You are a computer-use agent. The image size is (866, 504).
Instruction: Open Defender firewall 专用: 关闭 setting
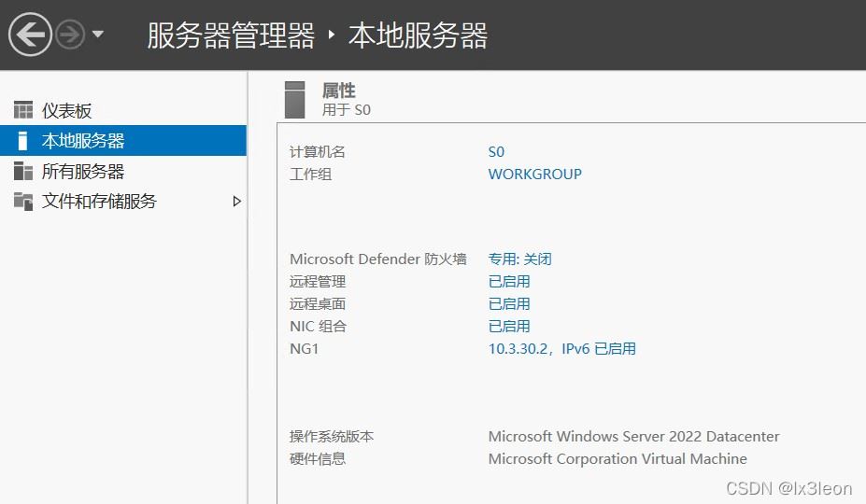[519, 259]
